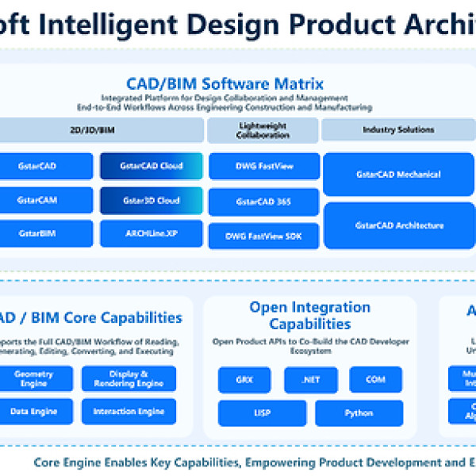
Task: Click 'End-to-End Workflows Across Engineering' line
Action: click(225, 107)
